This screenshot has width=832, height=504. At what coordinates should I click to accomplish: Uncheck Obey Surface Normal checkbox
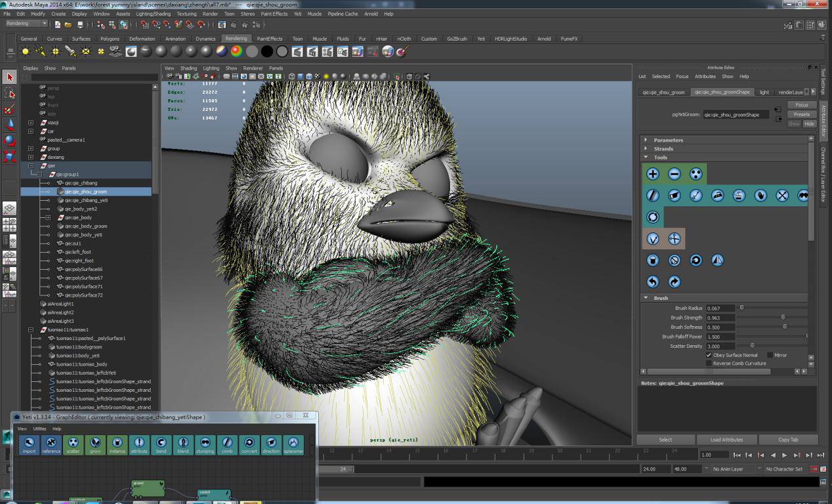coord(709,355)
